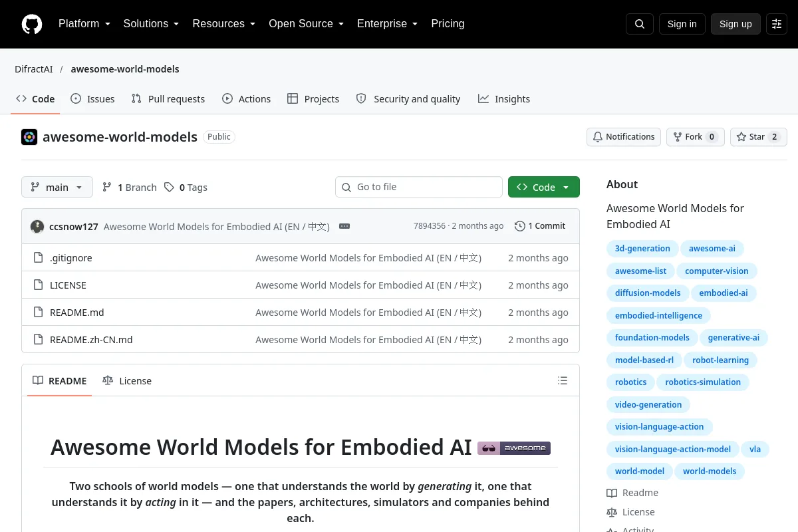The height and width of the screenshot is (532, 798).
Task: Click the commit hash 7894356
Action: (x=430, y=226)
